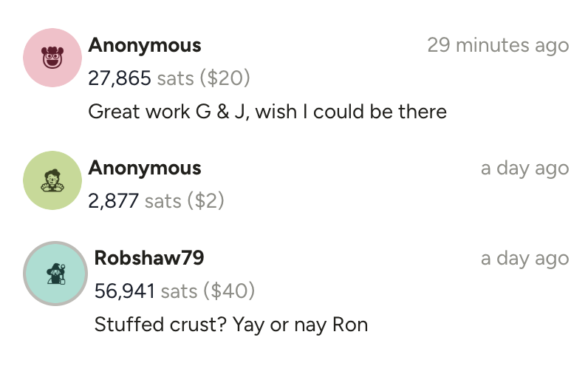Select the Anonymous name above 2,877 sats

[145, 168]
